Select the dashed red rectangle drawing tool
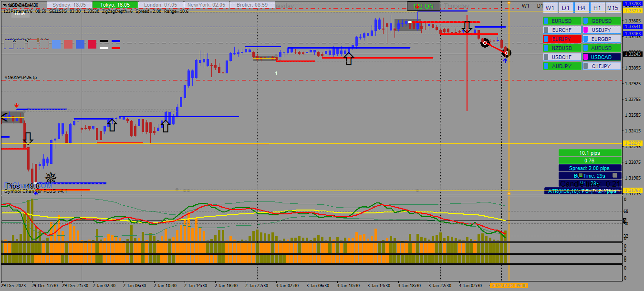Screen dimensions: 644x291 44,44
